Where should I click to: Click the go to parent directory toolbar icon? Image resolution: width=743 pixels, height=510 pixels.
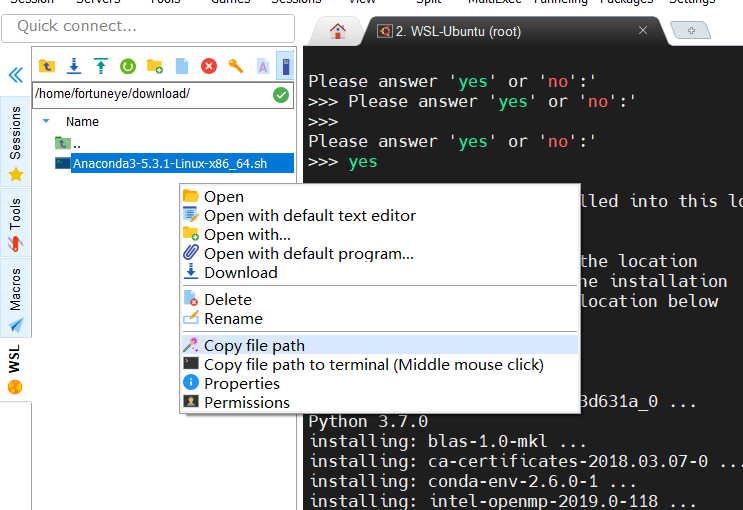pos(47,66)
